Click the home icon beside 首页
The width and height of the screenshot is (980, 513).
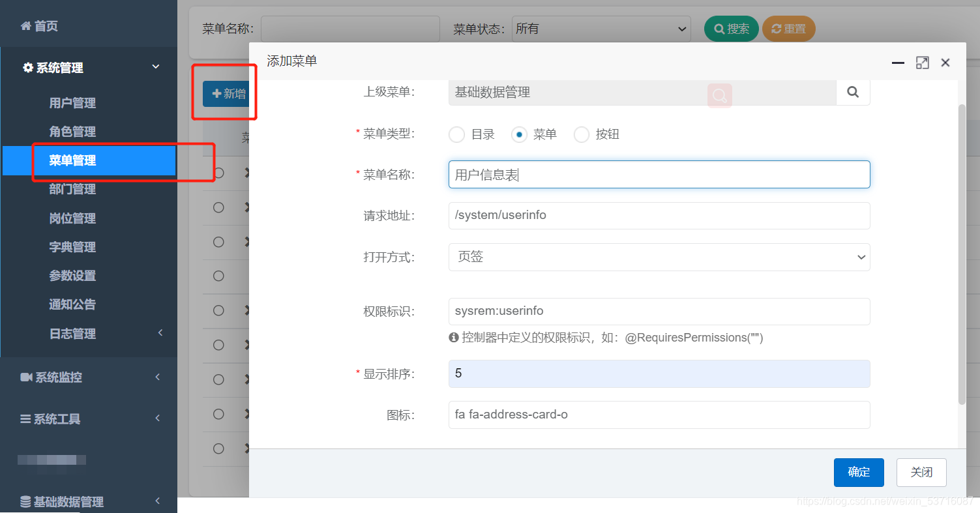(26, 26)
